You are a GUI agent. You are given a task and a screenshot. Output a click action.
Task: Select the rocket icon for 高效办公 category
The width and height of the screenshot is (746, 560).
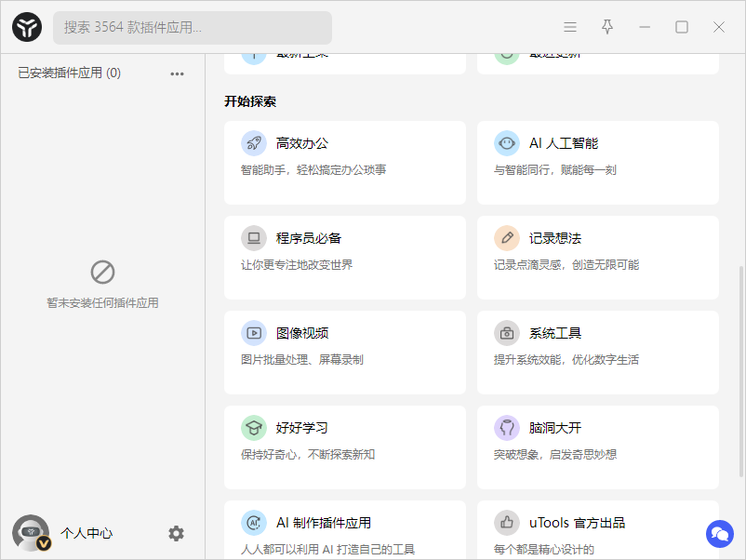pos(253,142)
